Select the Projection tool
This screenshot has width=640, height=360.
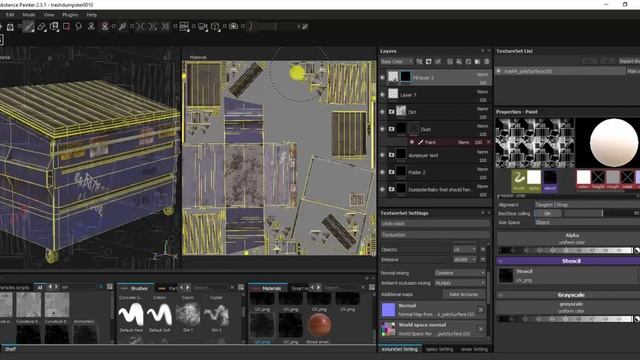[x=54, y=27]
